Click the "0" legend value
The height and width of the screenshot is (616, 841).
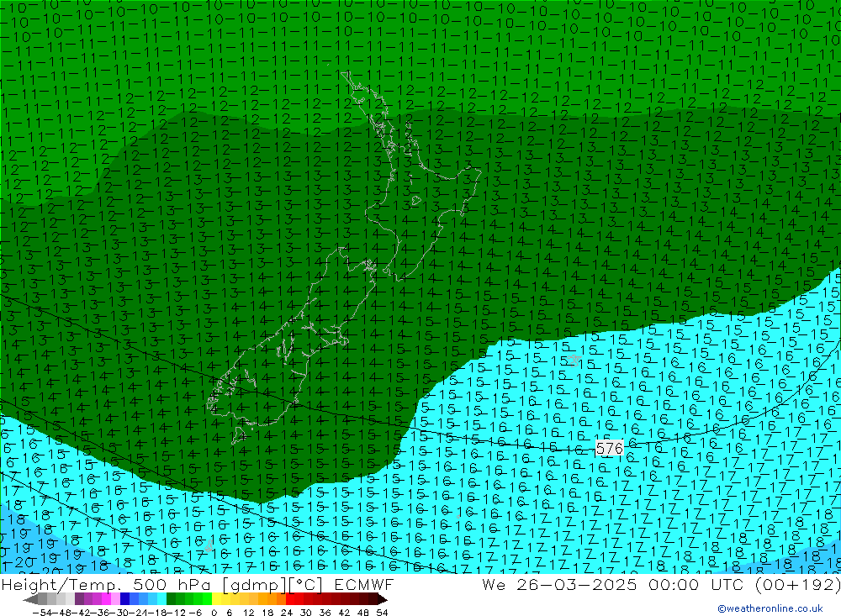[x=214, y=613]
